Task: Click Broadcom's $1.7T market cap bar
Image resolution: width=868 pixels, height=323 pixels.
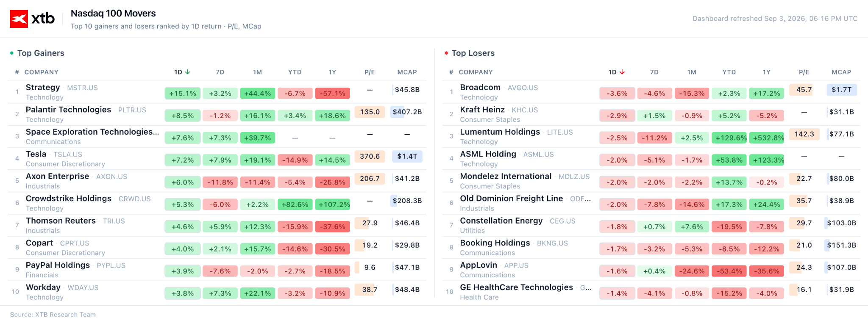Action: pyautogui.click(x=841, y=89)
